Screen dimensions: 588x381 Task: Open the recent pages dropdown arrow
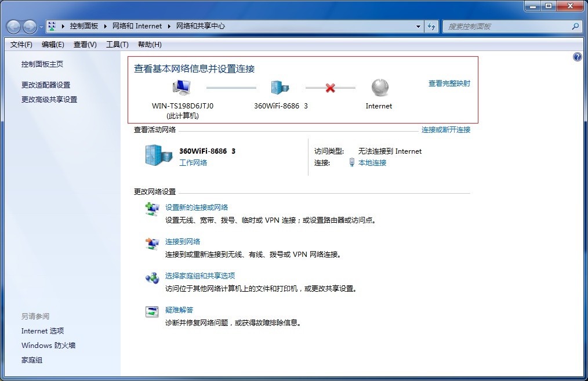click(41, 27)
